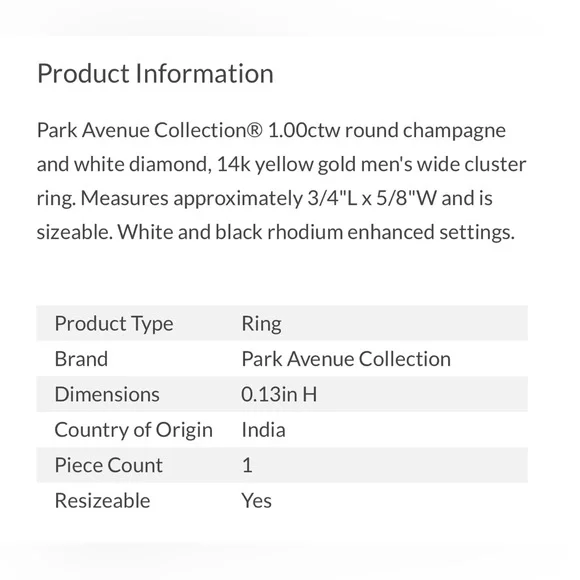
Task: Click the Product Information heading
Action: [x=155, y=73]
